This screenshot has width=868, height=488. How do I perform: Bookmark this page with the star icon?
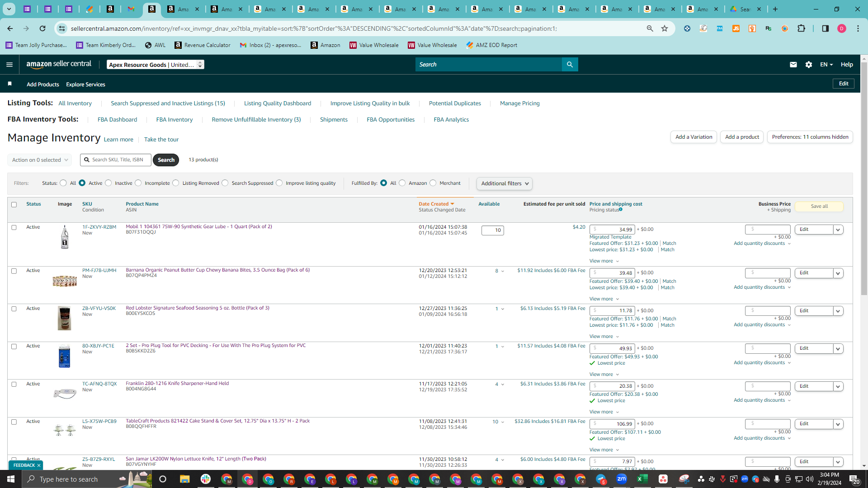[665, 28]
